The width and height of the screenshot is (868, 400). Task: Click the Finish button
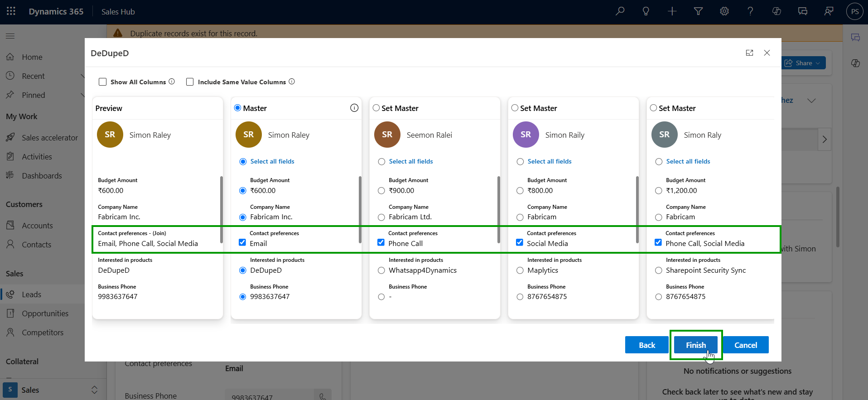pyautogui.click(x=695, y=345)
